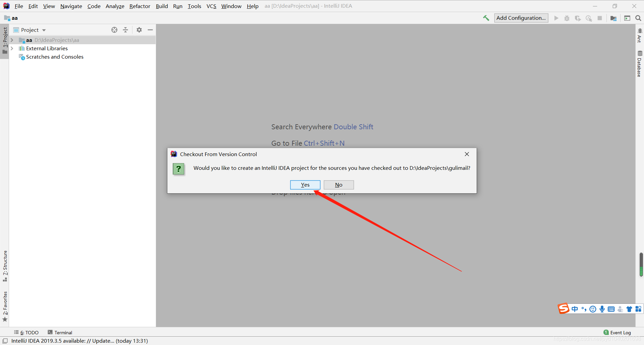Open the Database side tab
Image resolution: width=644 pixels, height=345 pixels.
click(640, 64)
